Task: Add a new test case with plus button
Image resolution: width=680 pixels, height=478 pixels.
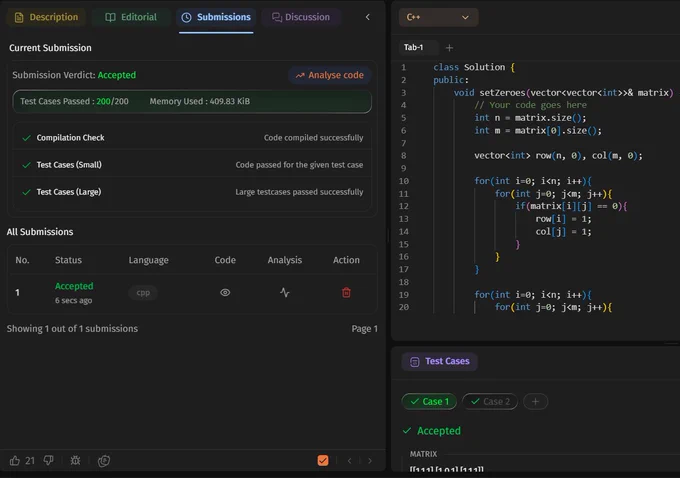Action: (536, 402)
